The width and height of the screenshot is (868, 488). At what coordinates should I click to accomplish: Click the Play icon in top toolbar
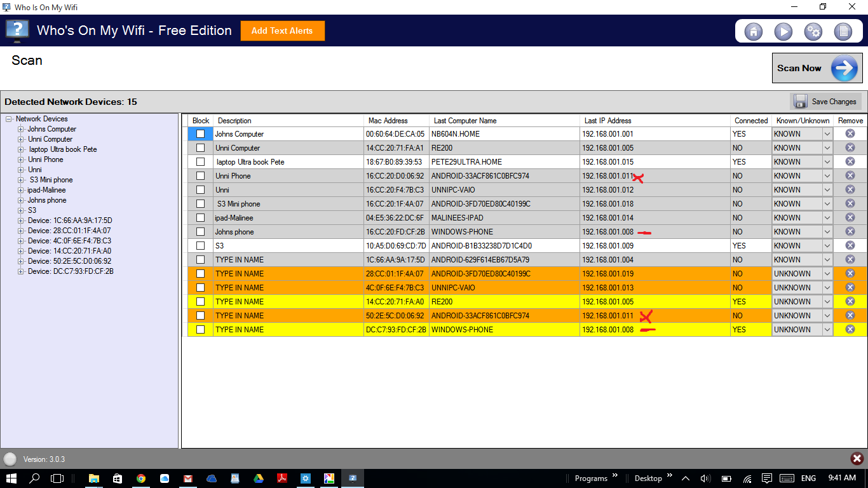tap(783, 31)
